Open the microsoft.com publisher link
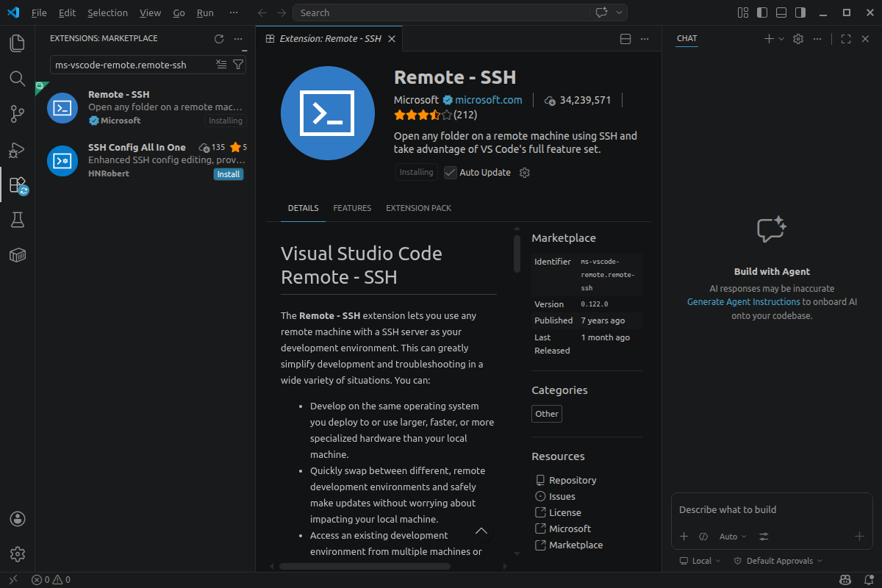This screenshot has height=588, width=882. click(488, 100)
